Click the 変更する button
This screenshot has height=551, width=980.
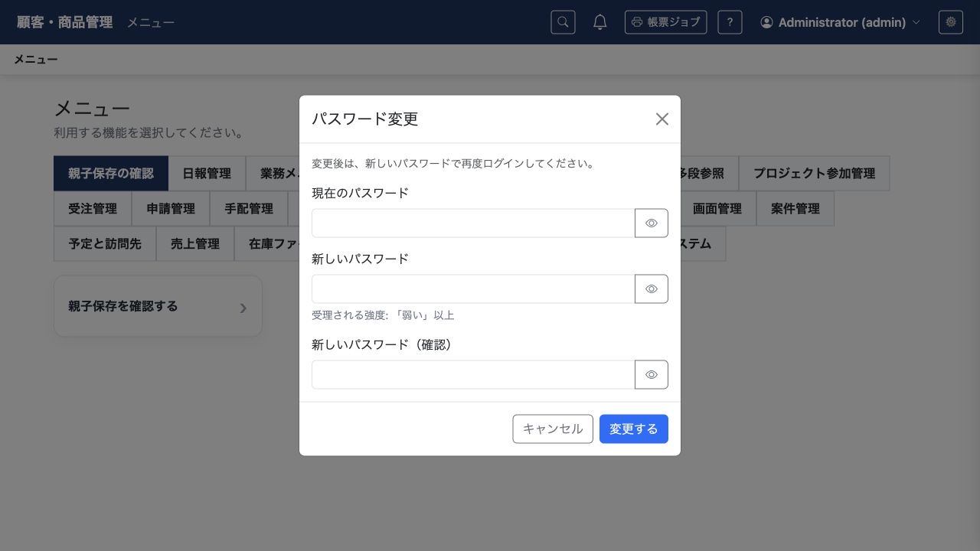click(634, 429)
